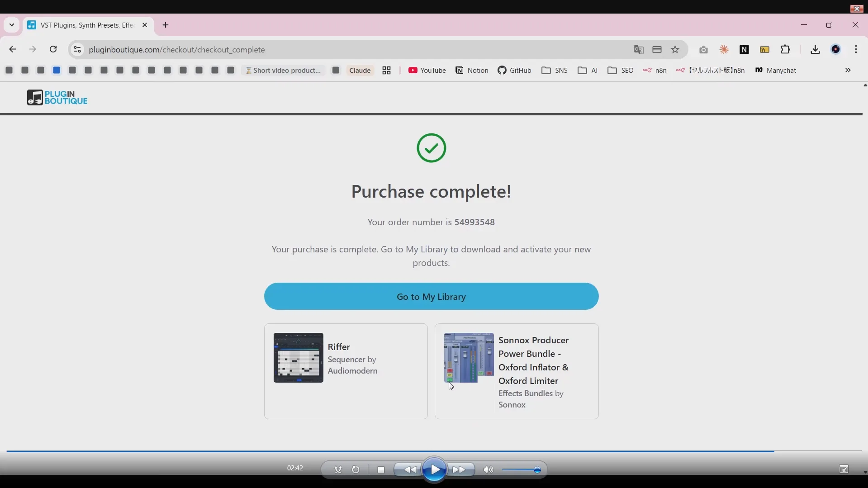The image size is (868, 488).
Task: Open the Notion extension icon
Action: point(745,50)
